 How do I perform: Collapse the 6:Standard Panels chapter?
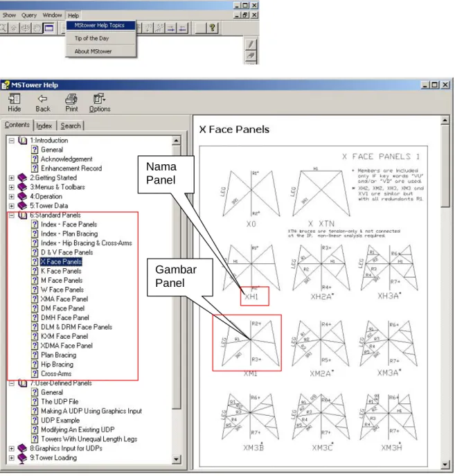tap(12, 215)
